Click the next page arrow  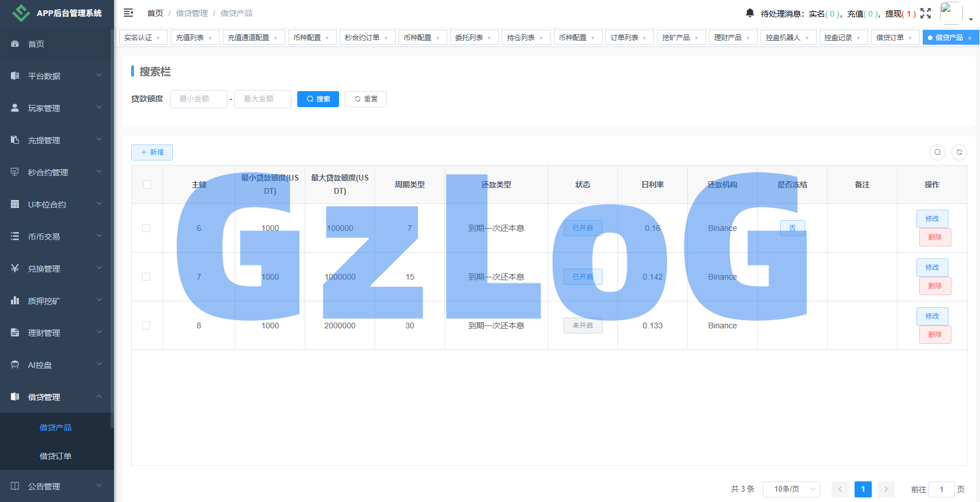(x=886, y=489)
